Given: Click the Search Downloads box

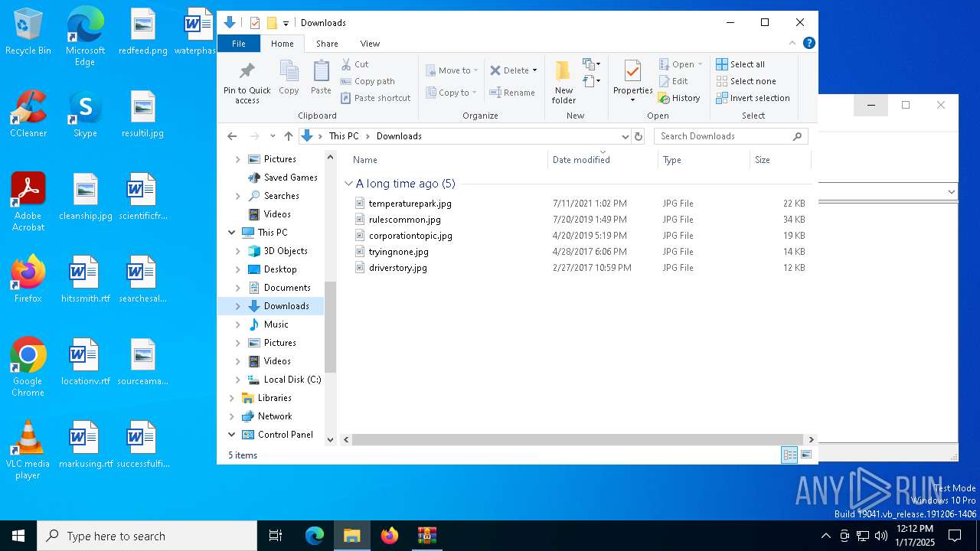Looking at the screenshot, I should [730, 136].
